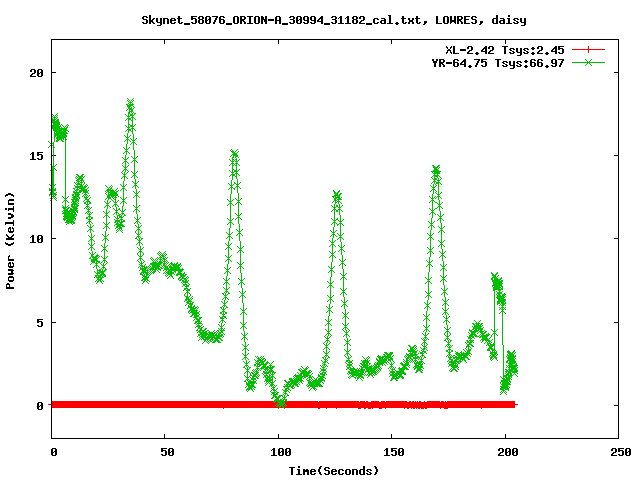Click y-axis tick label '15'
The image size is (640, 480).
click(x=36, y=156)
